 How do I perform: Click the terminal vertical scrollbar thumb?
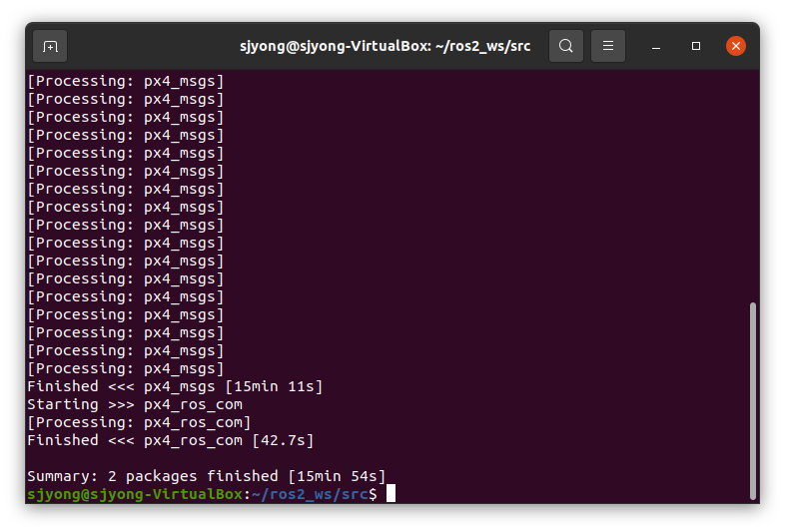(752, 401)
